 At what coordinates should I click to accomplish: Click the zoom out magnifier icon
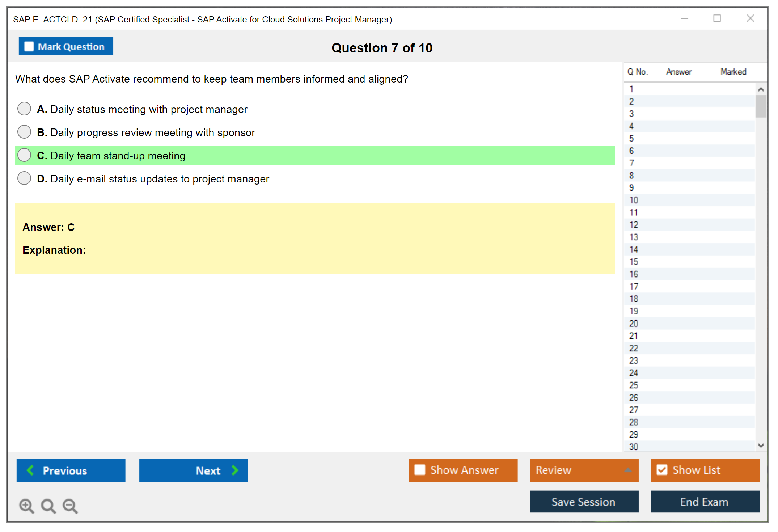click(70, 506)
